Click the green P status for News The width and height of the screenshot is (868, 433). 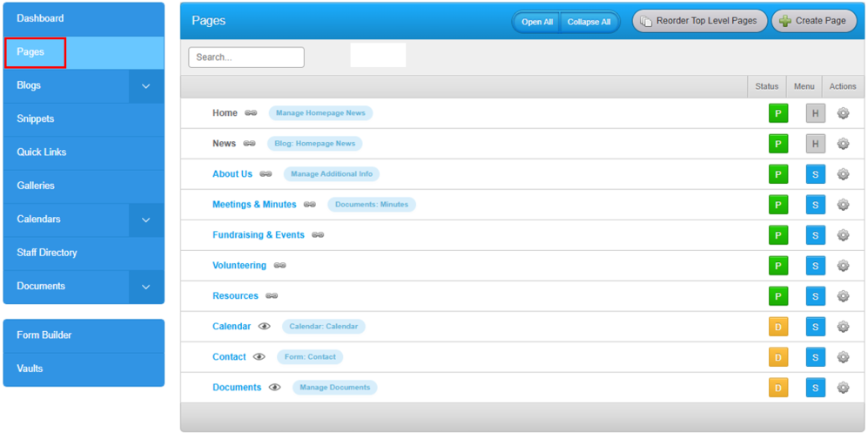(x=777, y=144)
